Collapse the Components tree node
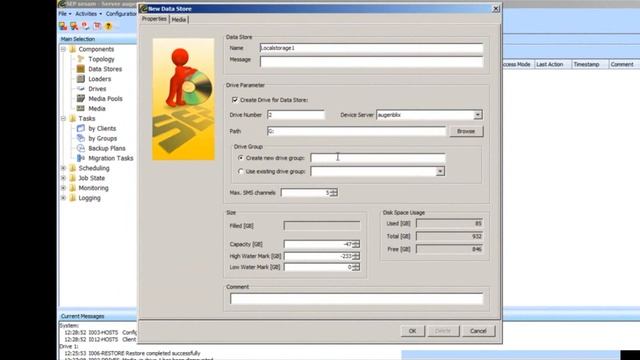 point(63,49)
